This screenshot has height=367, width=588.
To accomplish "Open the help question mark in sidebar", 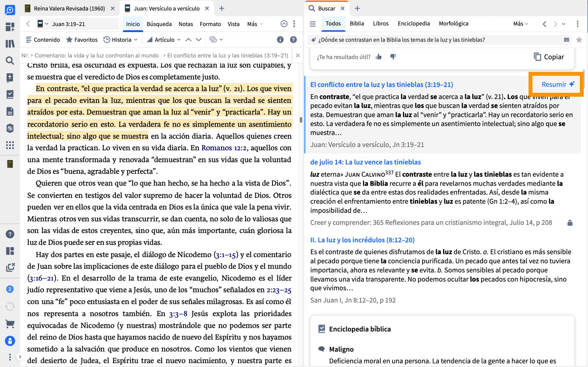I will (x=10, y=234).
